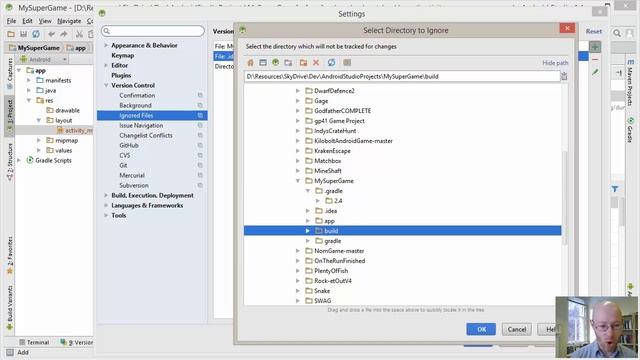The image size is (640, 360).
Task: Expand the KrakenEscape folder
Action: 298,151
